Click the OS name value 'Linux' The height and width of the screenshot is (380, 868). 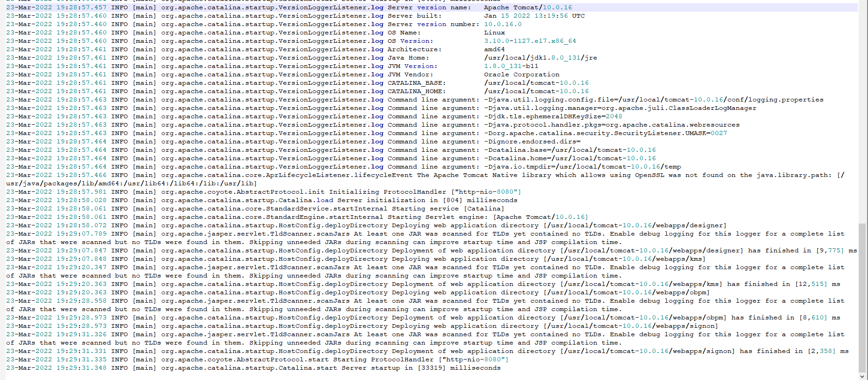(494, 33)
